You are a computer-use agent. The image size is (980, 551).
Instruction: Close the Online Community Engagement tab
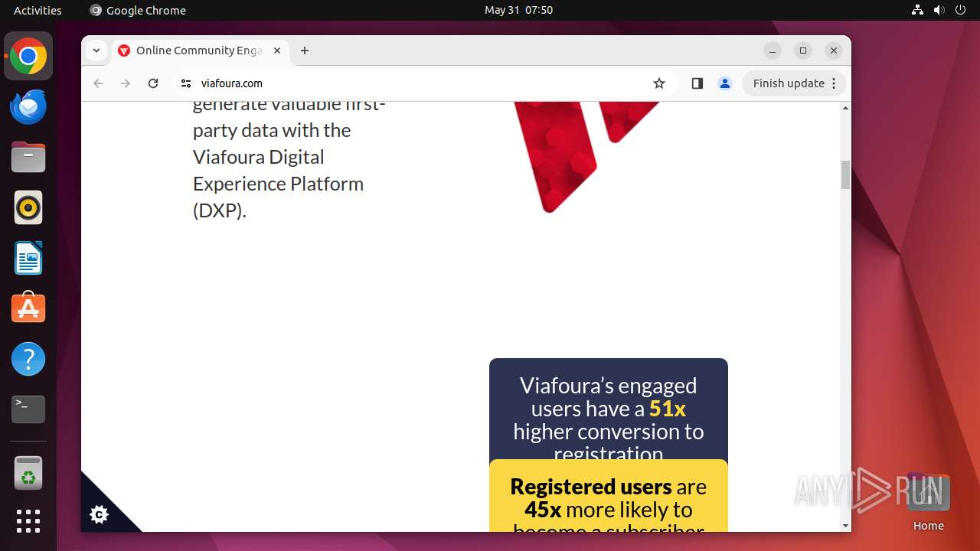pyautogui.click(x=277, y=51)
